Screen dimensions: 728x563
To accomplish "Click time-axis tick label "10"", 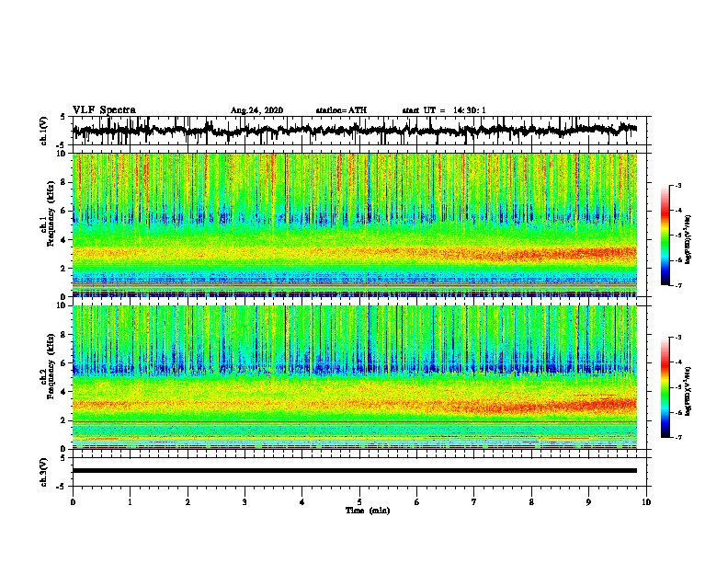I will [x=646, y=502].
